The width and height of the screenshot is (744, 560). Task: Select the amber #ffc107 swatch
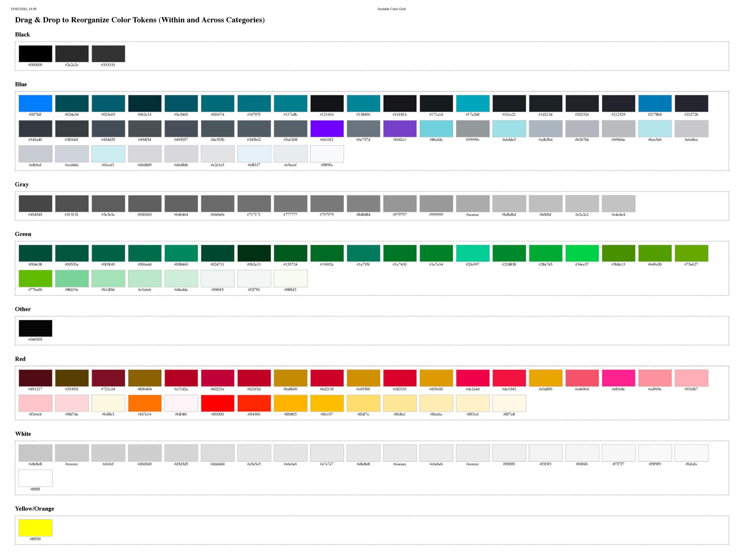click(327, 403)
